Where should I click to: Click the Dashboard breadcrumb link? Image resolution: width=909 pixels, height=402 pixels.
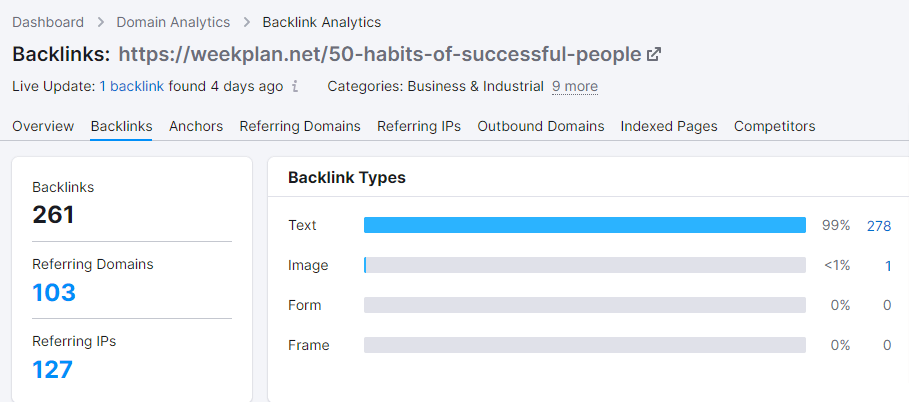pyautogui.click(x=50, y=22)
